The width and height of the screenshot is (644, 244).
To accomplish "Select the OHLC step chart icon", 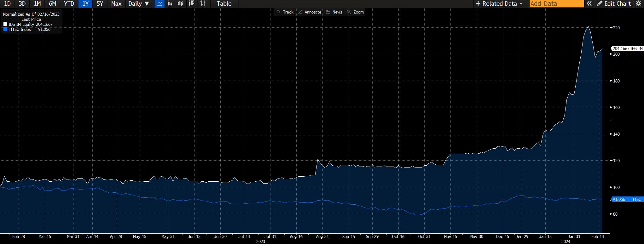I will click(x=203, y=4).
